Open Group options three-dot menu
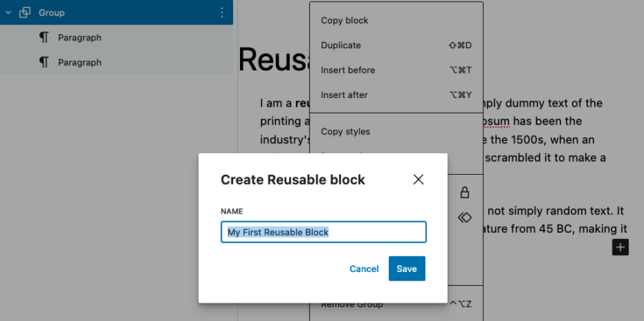 click(x=222, y=13)
